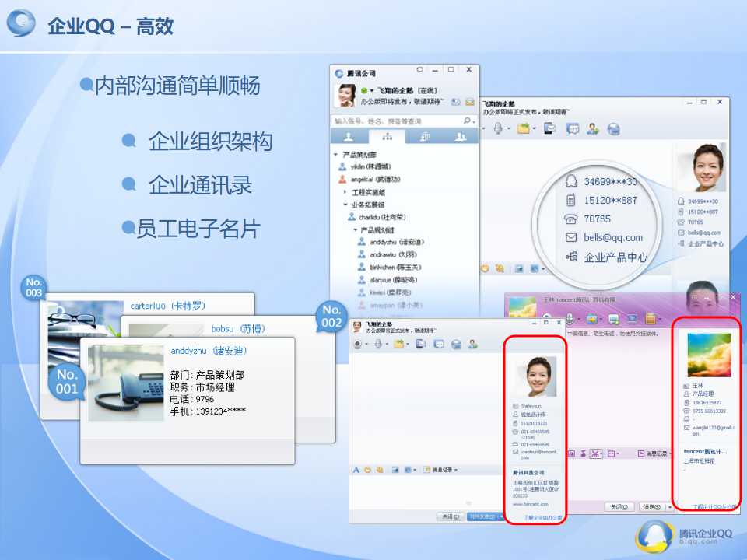Collapse the 产品策划部 department node
Screen dimensions: 747x560
pyautogui.click(x=336, y=155)
